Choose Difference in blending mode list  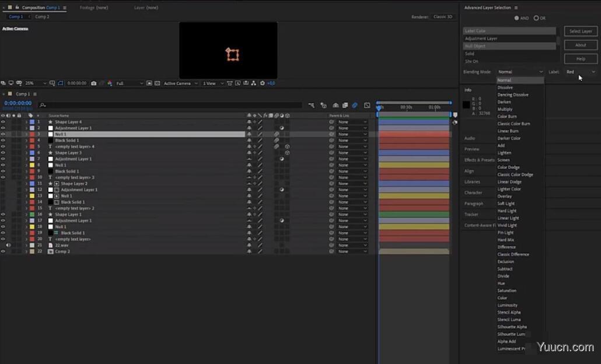(506, 247)
